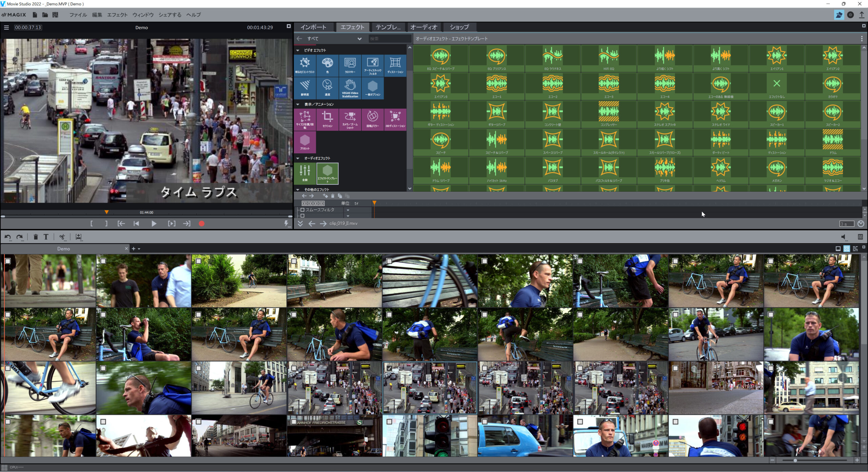Image resolution: width=868 pixels, height=472 pixels.
Task: Open the 速度 (speed) effect tile
Action: (327, 88)
